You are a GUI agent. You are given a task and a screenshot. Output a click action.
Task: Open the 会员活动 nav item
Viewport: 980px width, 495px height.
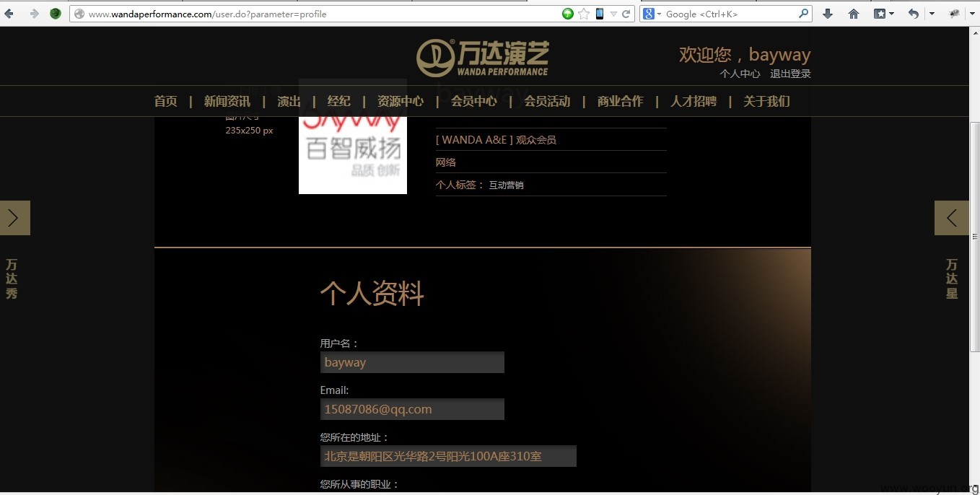(547, 101)
